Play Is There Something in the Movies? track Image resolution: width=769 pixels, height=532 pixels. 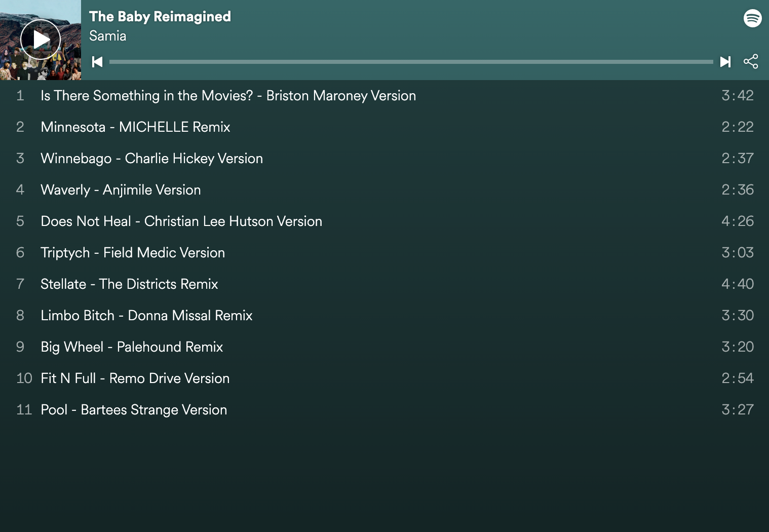point(384,96)
